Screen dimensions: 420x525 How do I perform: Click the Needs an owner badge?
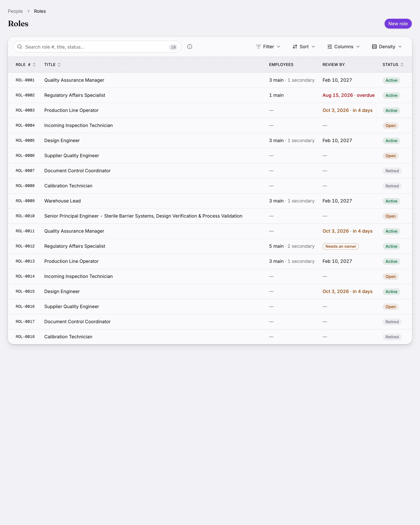(341, 246)
